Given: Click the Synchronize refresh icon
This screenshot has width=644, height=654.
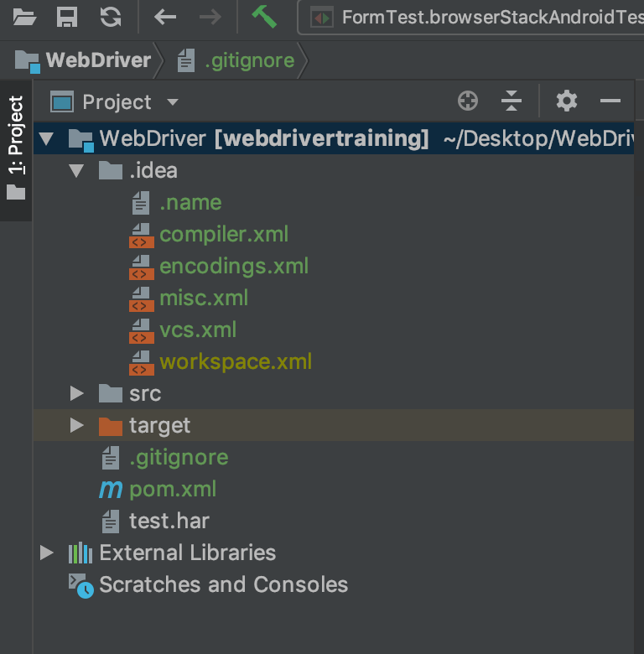Looking at the screenshot, I should (x=110, y=16).
